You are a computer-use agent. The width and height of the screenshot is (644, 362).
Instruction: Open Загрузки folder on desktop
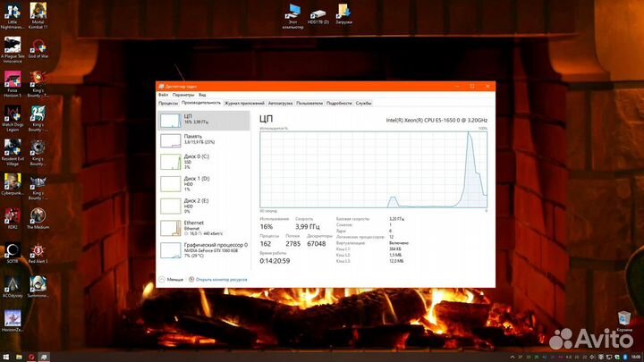tap(343, 14)
